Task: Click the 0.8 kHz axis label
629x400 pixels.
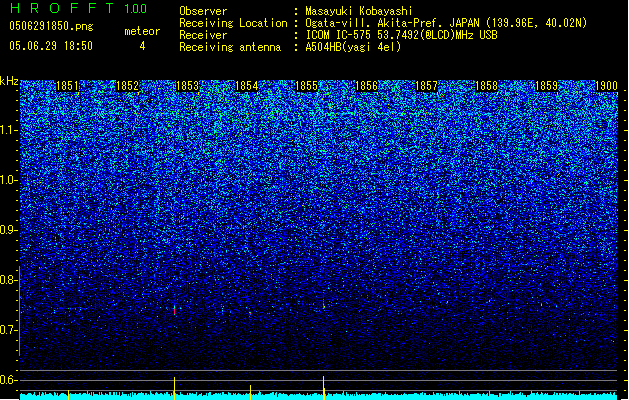Action: [x=9, y=280]
